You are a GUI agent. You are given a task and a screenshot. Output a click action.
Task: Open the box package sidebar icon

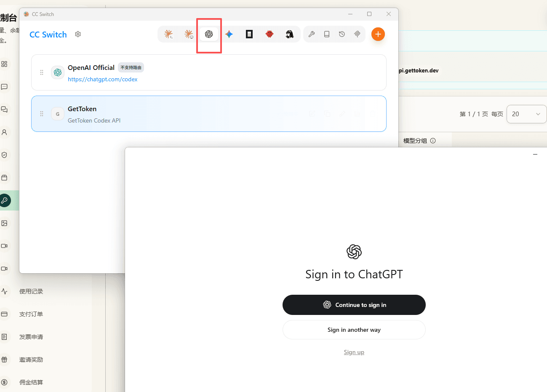coord(4,178)
